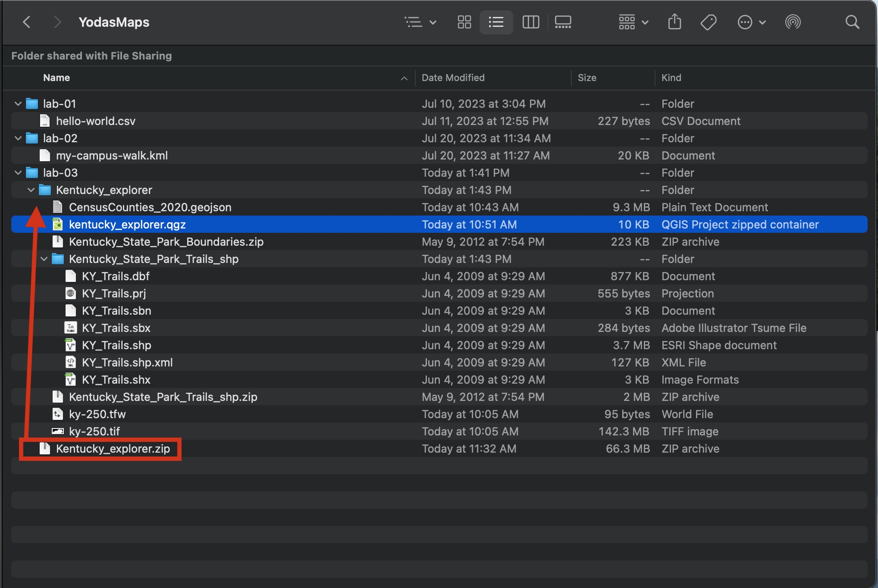Select the my-campus-walk.kml file icon
Screen dimensions: 878x588
click(45, 156)
